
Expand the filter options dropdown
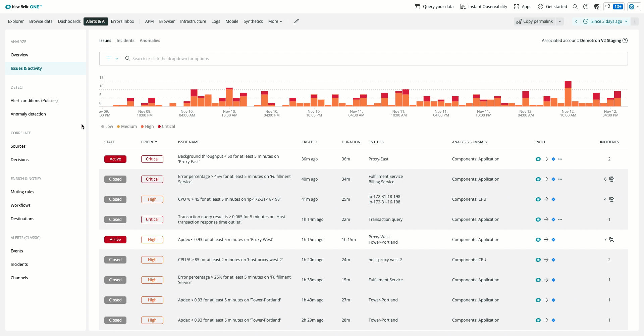point(112,59)
